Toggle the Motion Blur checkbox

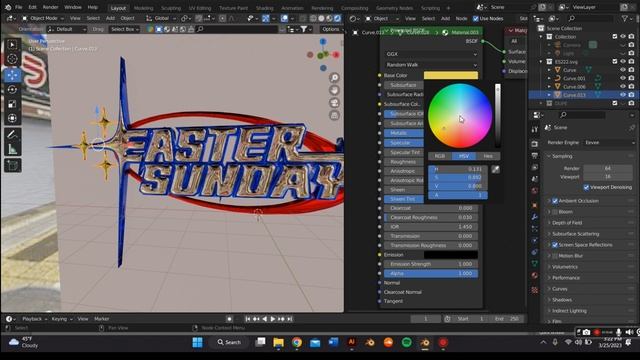(555, 256)
